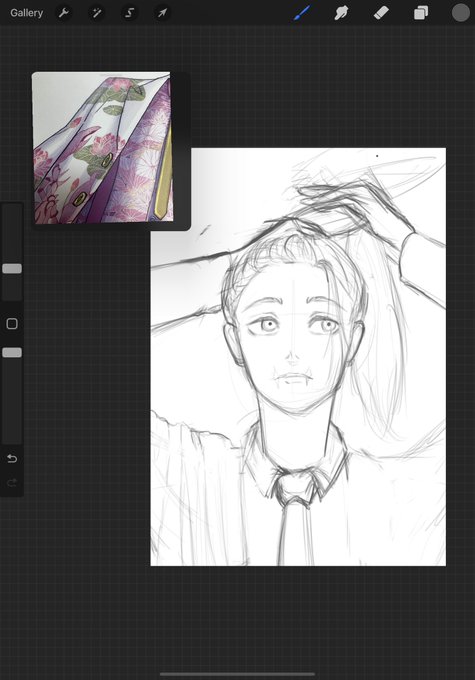Activate the Selection tool
475x680 pixels.
(x=129, y=13)
